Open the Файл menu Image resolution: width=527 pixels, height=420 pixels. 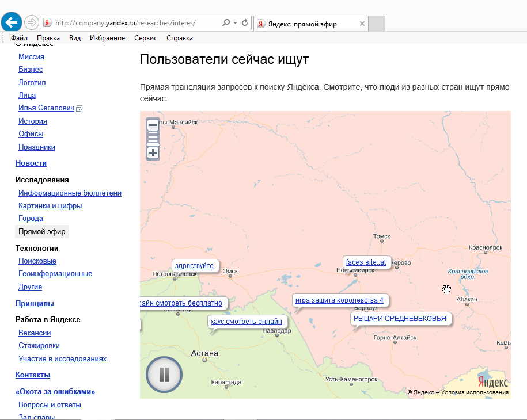19,38
